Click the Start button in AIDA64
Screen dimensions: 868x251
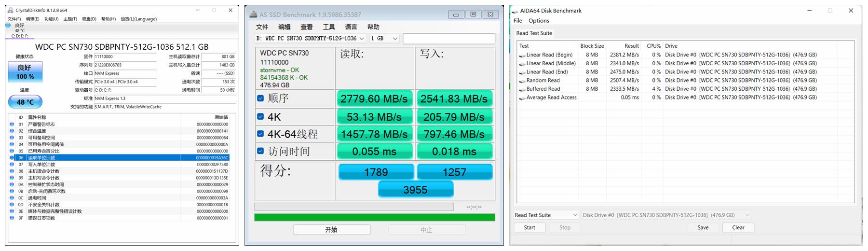click(x=529, y=227)
